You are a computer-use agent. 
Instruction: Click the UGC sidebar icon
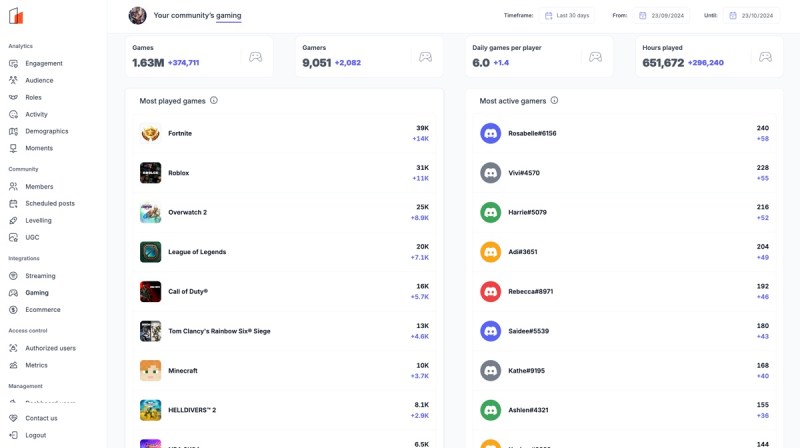tap(13, 237)
